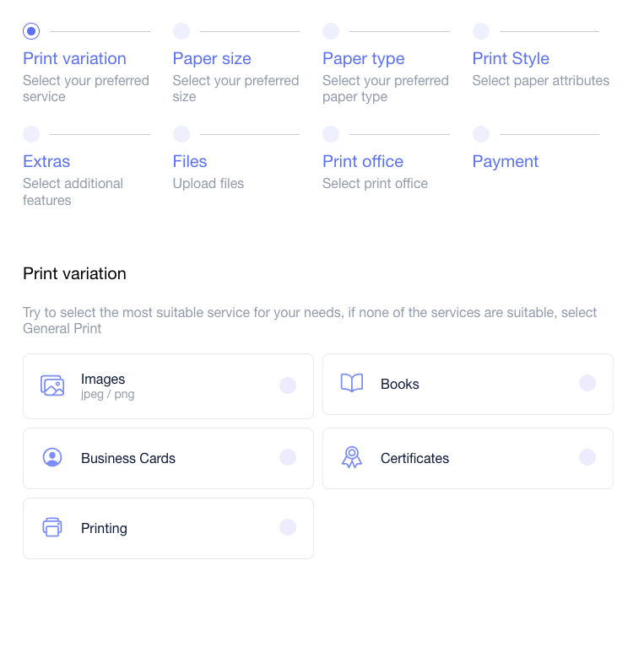
Task: Click the Business Cards person icon
Action: (x=52, y=457)
